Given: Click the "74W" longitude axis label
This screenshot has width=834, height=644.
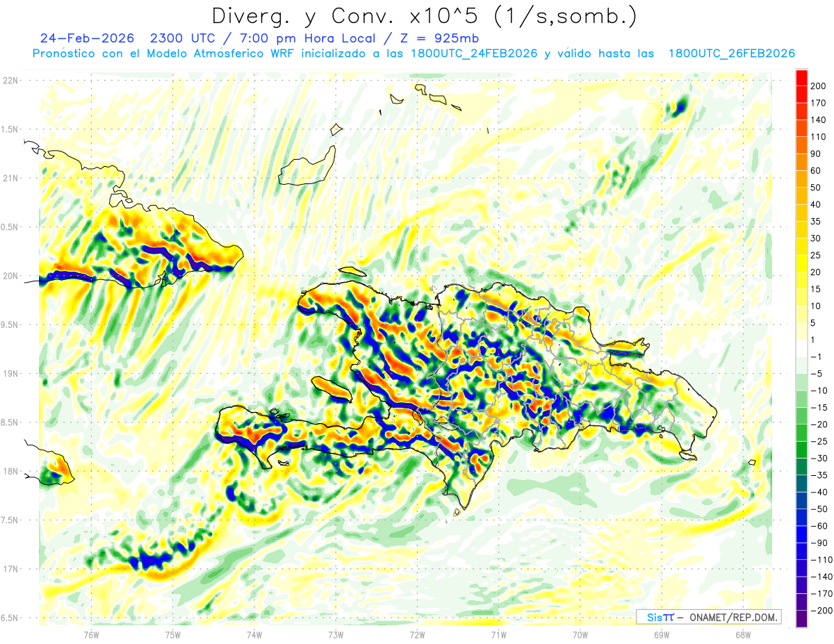Looking at the screenshot, I should (x=254, y=634).
